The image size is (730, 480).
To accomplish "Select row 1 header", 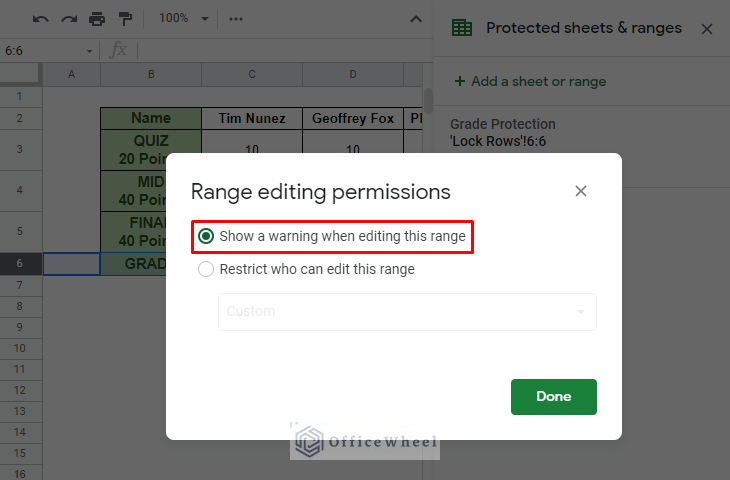I will pyautogui.click(x=19, y=96).
